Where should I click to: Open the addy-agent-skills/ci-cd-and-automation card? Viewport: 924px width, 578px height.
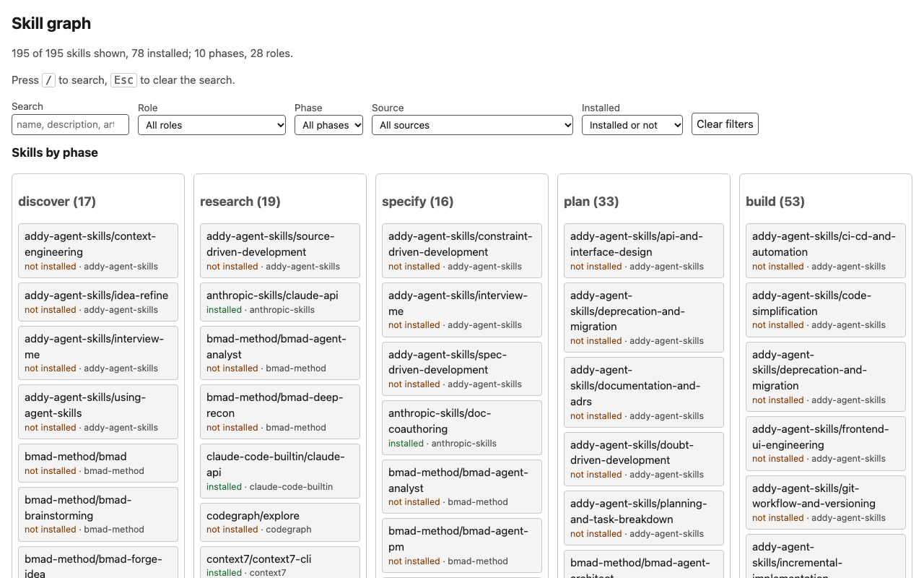[826, 251]
